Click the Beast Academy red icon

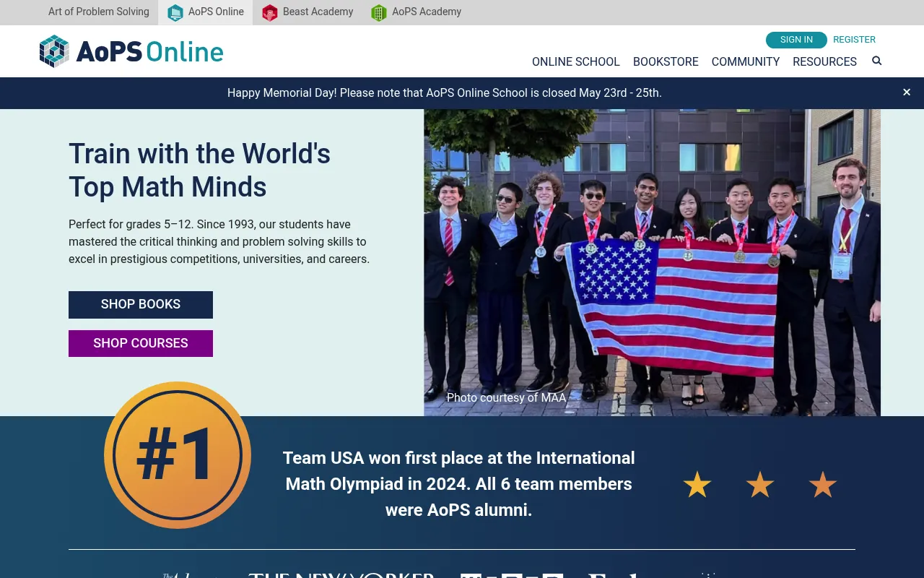[x=269, y=12]
